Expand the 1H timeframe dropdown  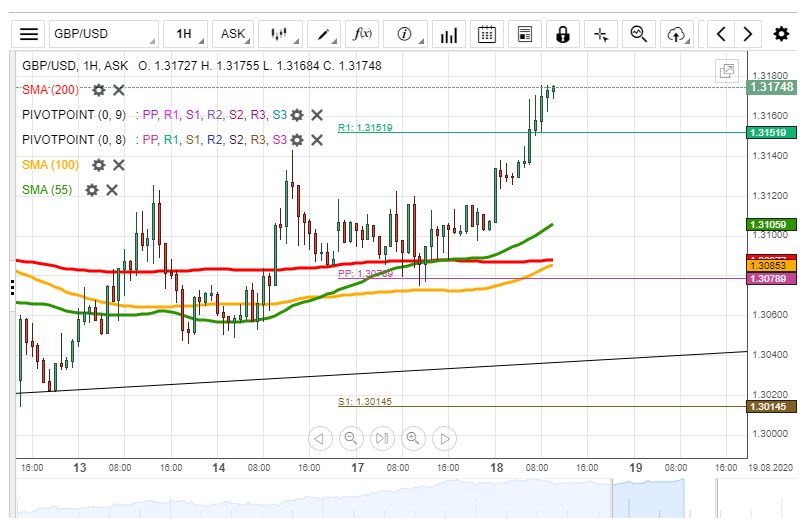(187, 34)
